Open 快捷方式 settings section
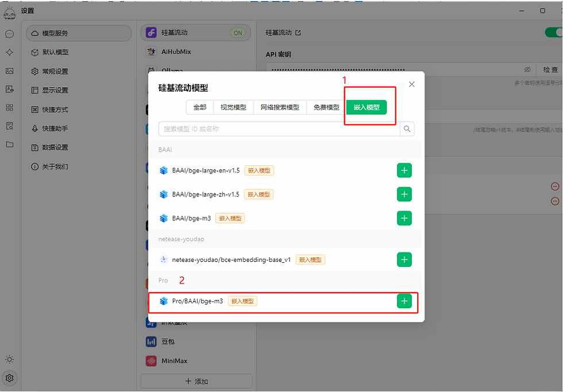 [79, 110]
